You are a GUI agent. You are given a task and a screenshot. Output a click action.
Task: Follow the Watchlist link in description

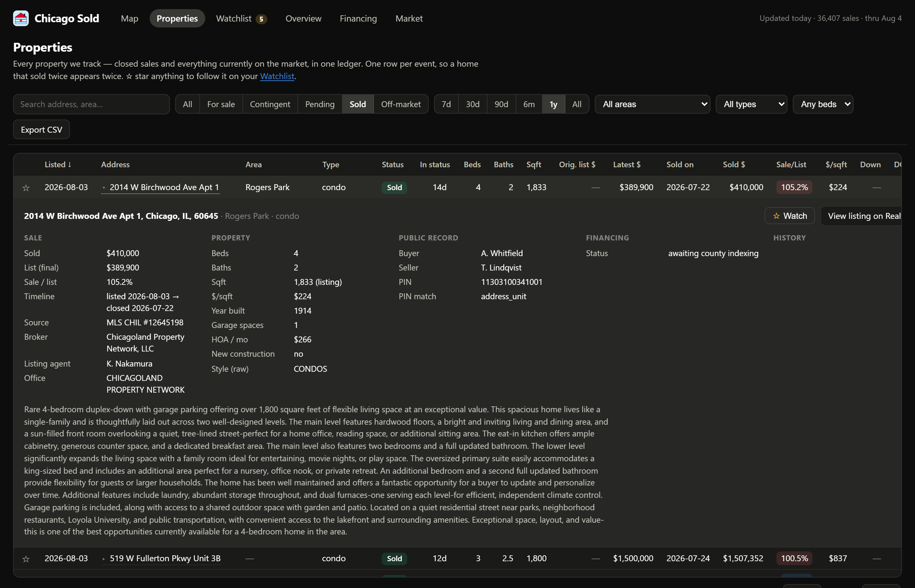pos(277,76)
